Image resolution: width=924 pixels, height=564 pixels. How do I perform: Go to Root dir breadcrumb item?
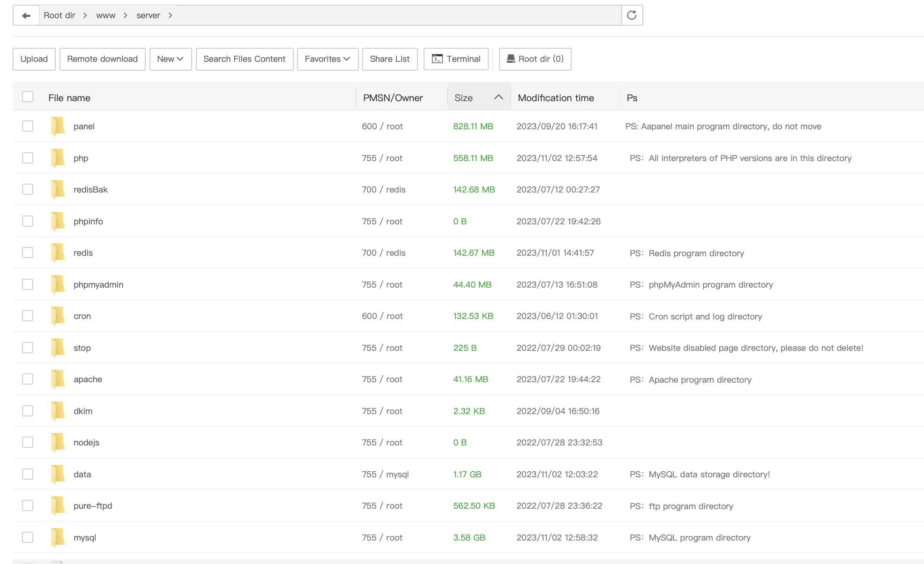[59, 15]
